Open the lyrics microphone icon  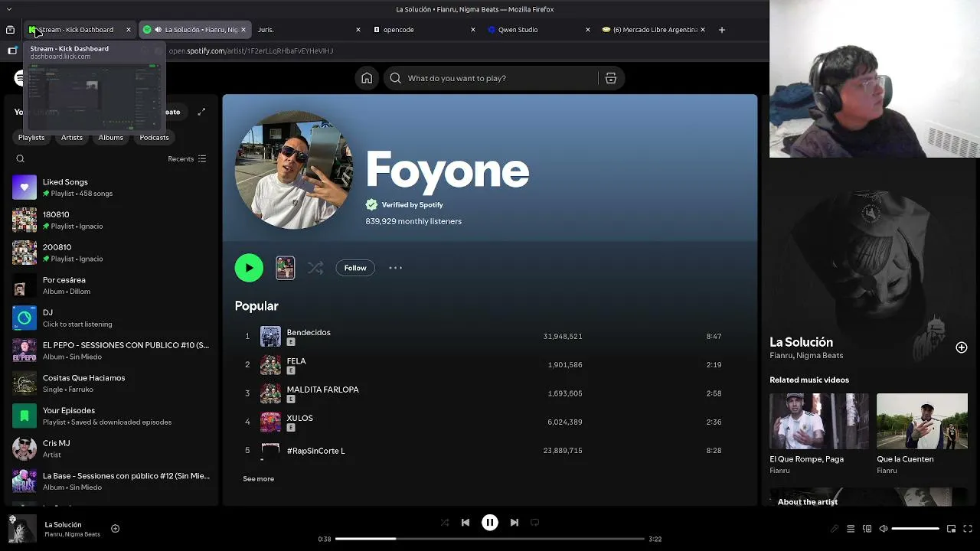835,529
